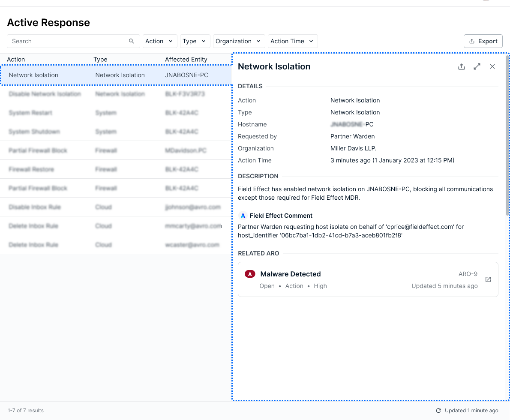Viewport: 510px width, 420px height.
Task: Click the hostname value ending in -PC
Action: coord(351,124)
